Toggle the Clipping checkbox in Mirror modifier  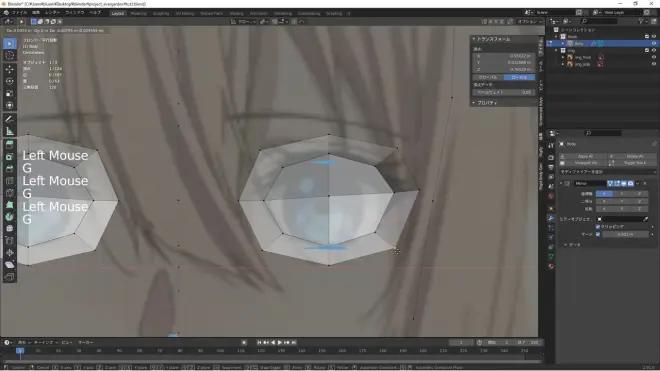[x=598, y=227]
